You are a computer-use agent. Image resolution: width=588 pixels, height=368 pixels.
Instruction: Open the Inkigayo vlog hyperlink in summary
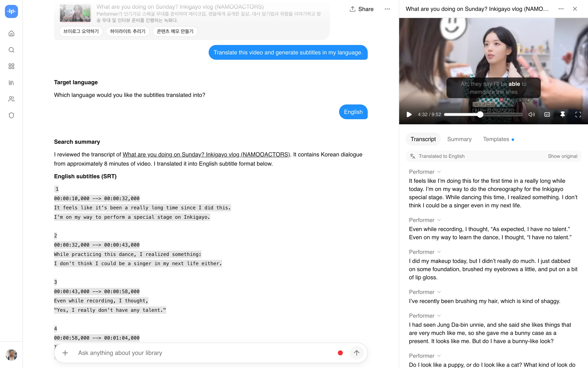tap(206, 155)
